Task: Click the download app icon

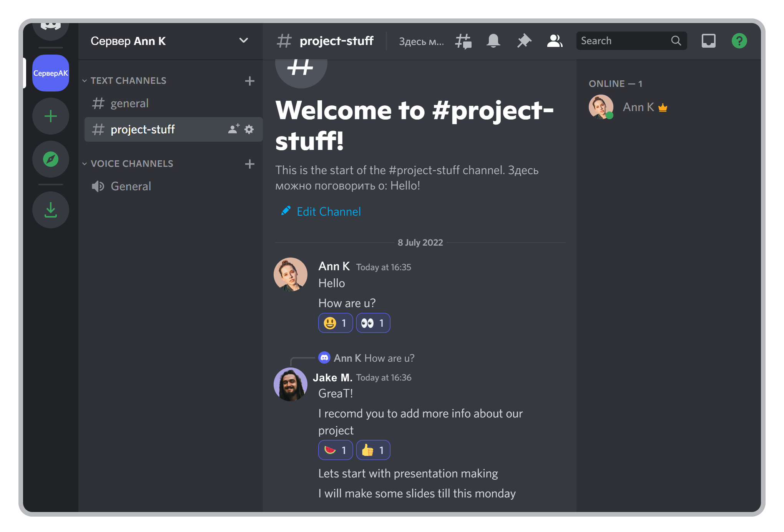Action: tap(50, 210)
